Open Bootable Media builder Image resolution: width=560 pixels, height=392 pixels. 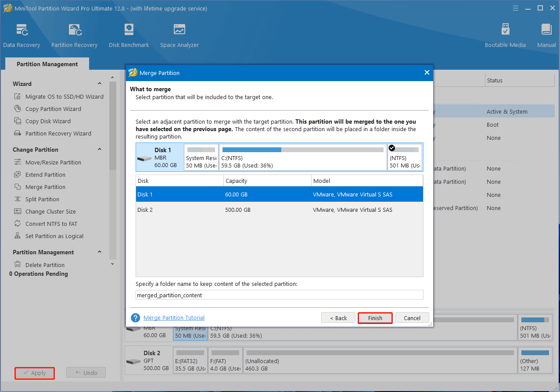pos(505,36)
